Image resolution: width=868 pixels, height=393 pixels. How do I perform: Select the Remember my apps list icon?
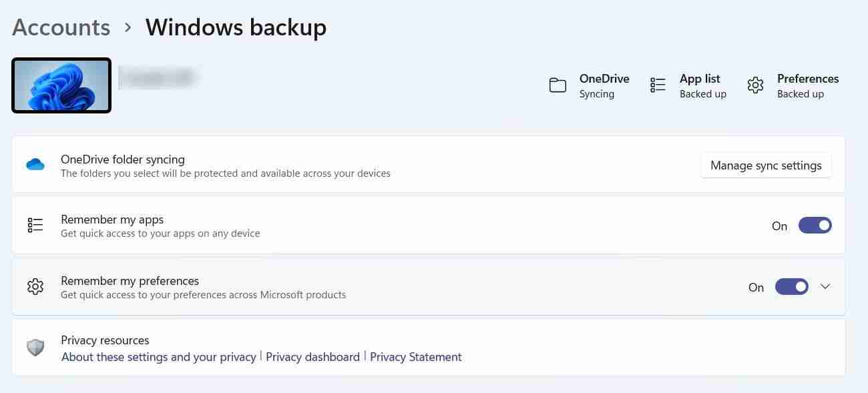point(35,225)
